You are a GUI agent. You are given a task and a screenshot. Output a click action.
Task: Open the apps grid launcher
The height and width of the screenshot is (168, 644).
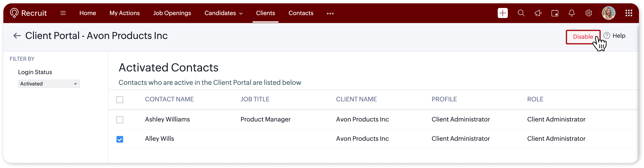[x=628, y=13]
